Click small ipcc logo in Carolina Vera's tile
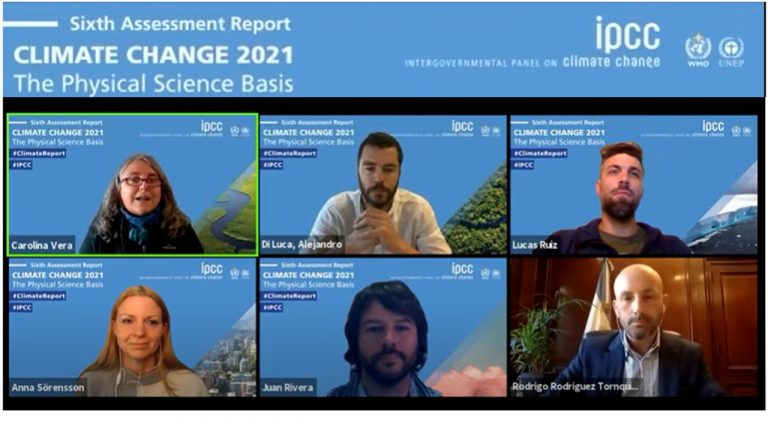This screenshot has height=432, width=768. pos(212,126)
